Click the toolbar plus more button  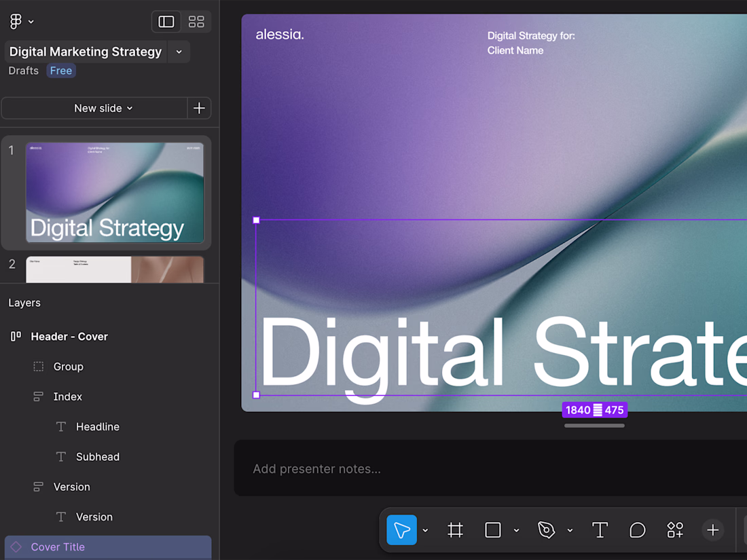712,530
